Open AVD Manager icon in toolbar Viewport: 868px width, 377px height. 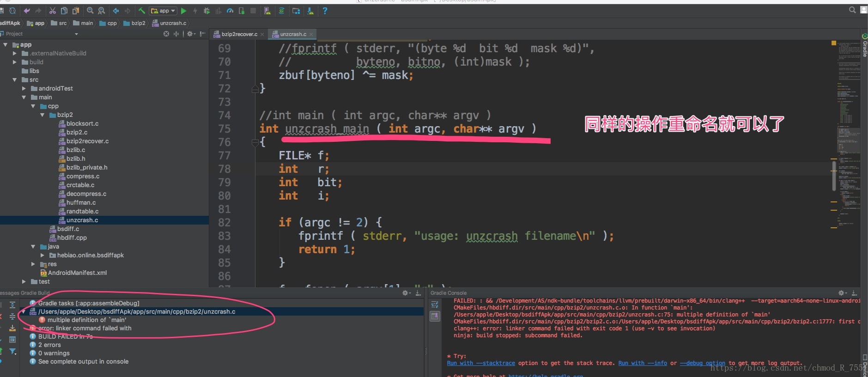(267, 11)
